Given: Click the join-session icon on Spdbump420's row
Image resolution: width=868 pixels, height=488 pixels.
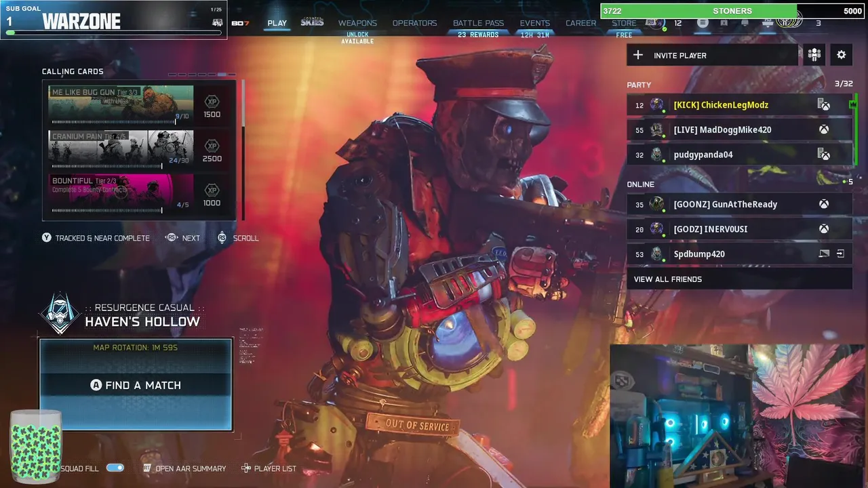Looking at the screenshot, I should coord(840,253).
